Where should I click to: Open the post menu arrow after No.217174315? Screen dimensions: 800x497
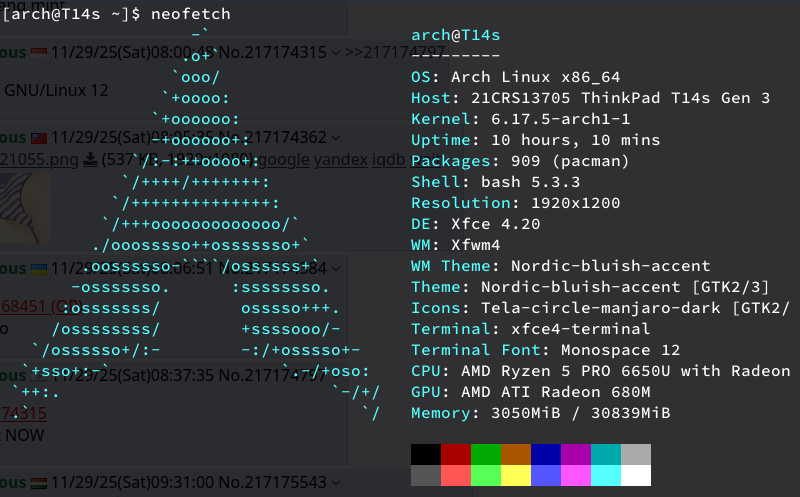[x=335, y=53]
